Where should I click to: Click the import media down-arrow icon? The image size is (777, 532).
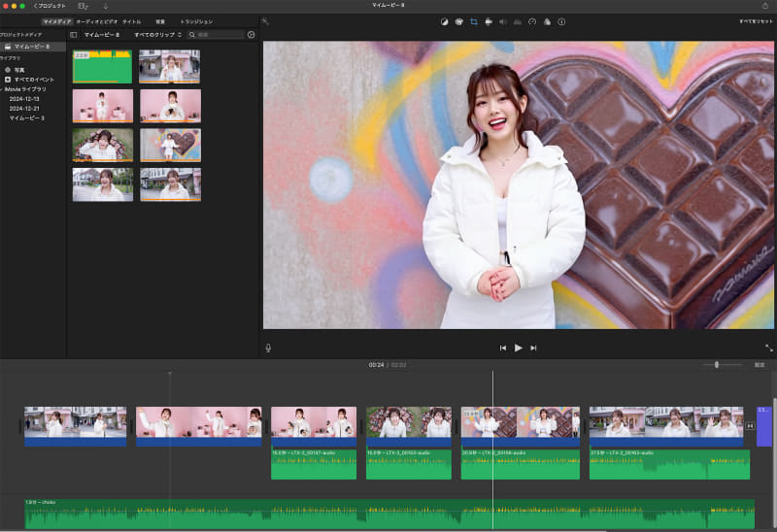point(106,6)
